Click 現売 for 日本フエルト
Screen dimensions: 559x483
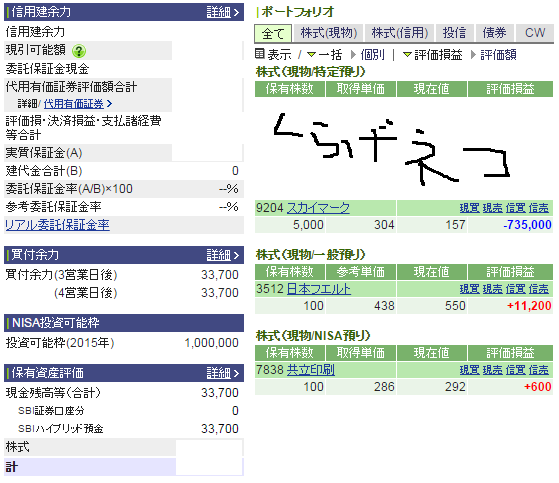click(x=493, y=289)
